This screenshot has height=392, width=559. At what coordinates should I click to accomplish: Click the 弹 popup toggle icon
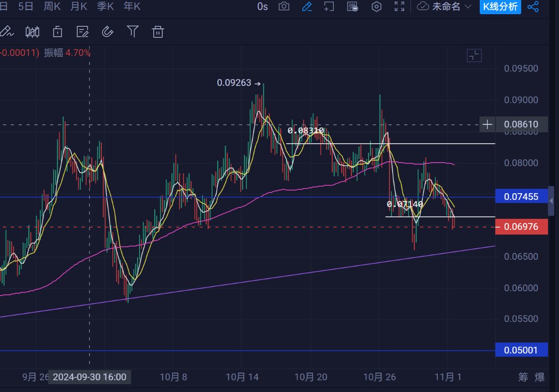coord(352,6)
